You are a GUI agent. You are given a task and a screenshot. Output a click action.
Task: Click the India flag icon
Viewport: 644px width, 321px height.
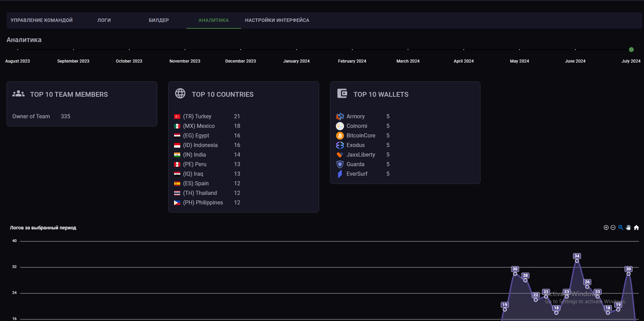click(177, 155)
